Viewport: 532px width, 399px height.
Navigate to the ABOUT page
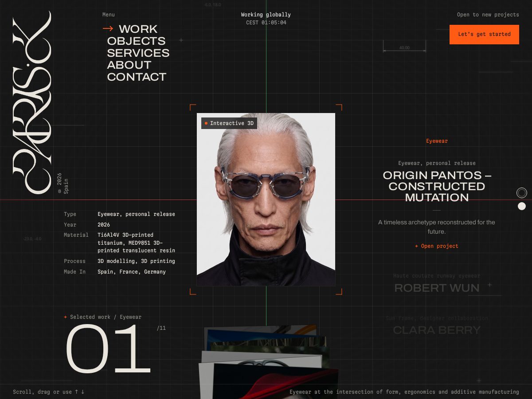129,65
